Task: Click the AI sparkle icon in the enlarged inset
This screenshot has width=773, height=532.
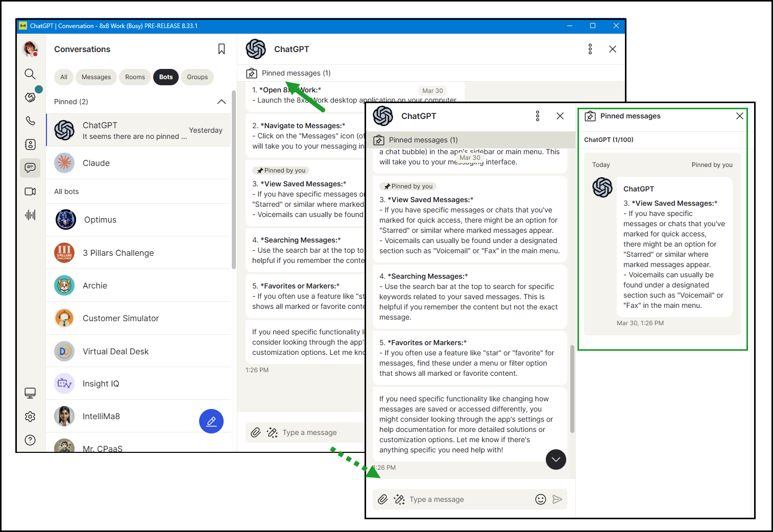Action: click(399, 499)
